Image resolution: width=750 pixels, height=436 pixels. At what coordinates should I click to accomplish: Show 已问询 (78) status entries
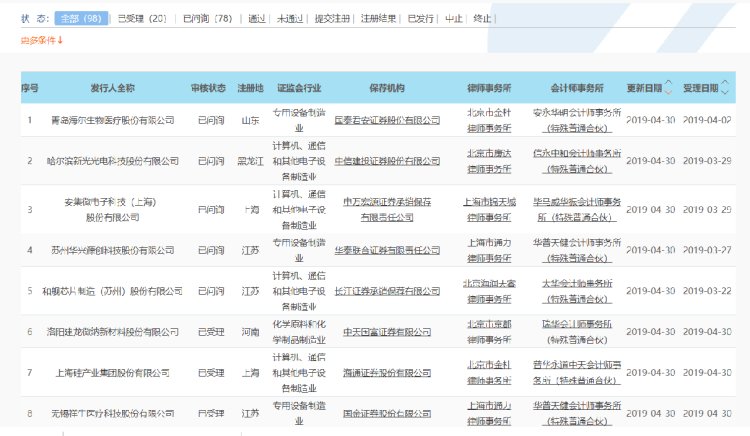(208, 18)
